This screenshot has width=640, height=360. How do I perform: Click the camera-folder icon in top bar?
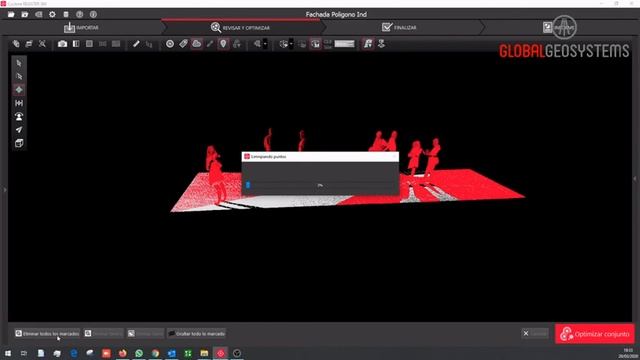click(25, 14)
